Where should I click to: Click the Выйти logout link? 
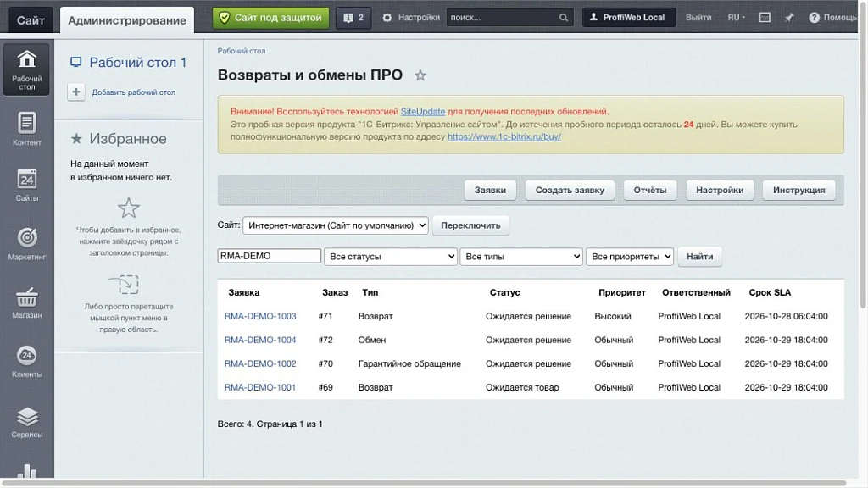[x=698, y=18]
